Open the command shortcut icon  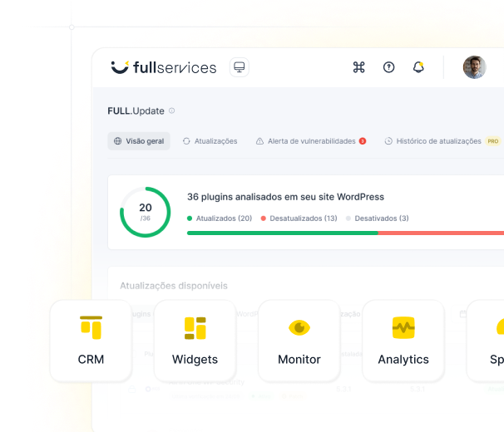click(x=359, y=67)
